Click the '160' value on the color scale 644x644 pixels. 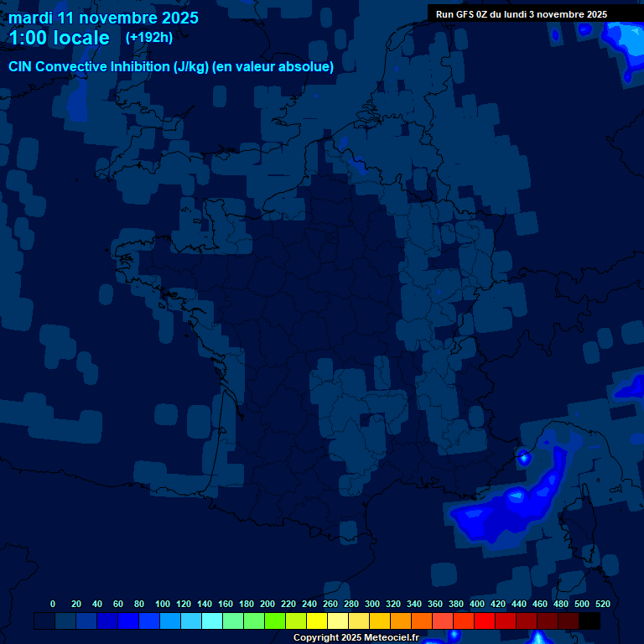226,604
